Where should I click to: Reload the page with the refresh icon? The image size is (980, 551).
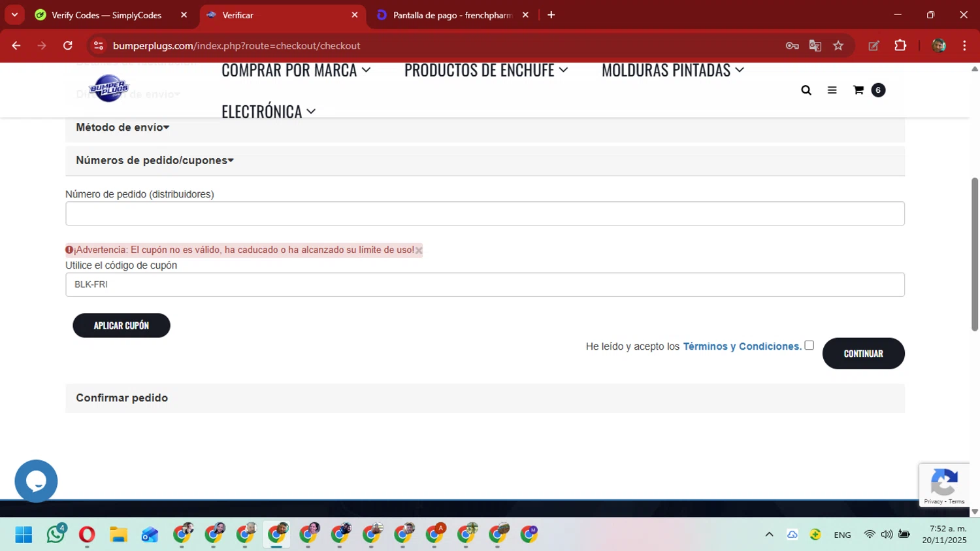point(68,46)
